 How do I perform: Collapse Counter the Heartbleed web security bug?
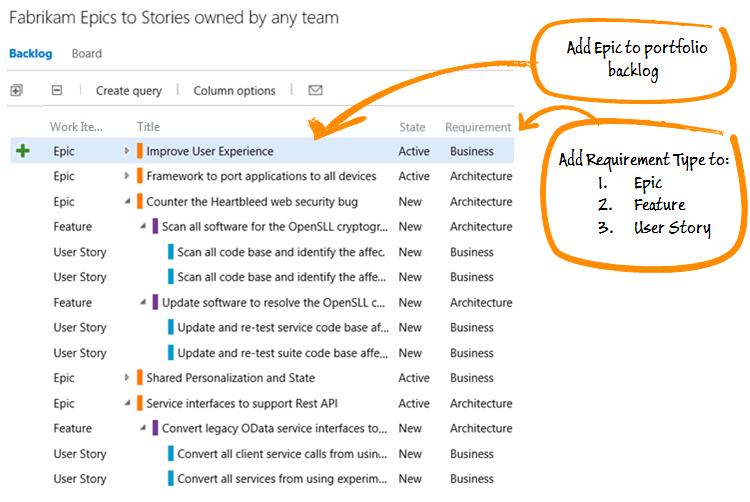pos(127,202)
